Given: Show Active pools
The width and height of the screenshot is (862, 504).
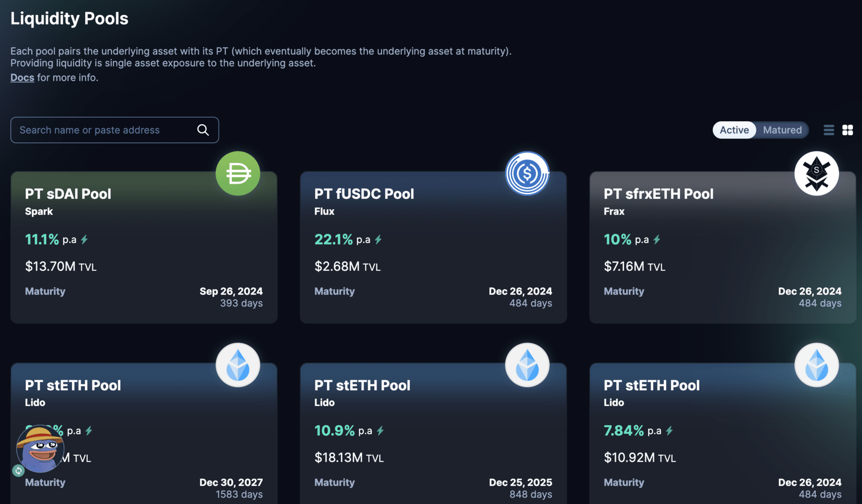Looking at the screenshot, I should (x=734, y=130).
